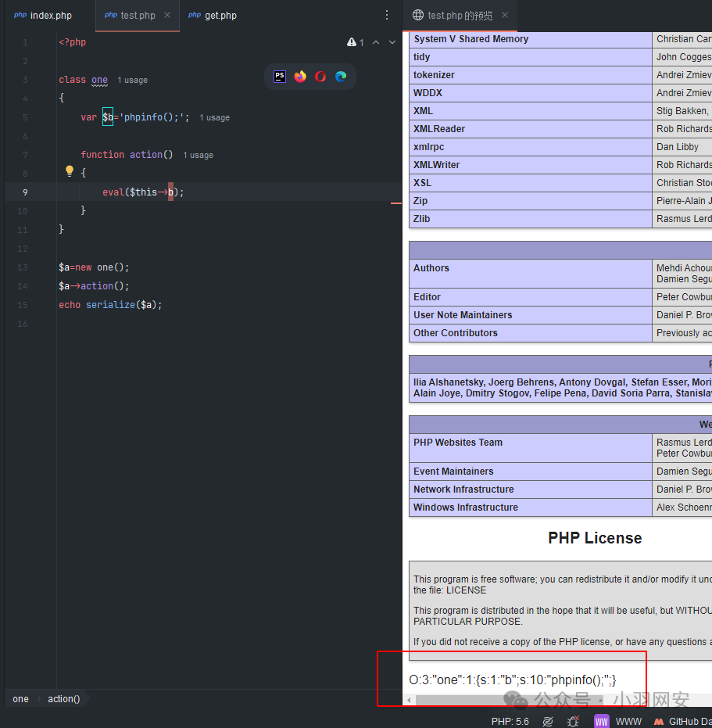The width and height of the screenshot is (712, 728).
Task: Click the 'tokenizer' table cell
Action: (531, 75)
